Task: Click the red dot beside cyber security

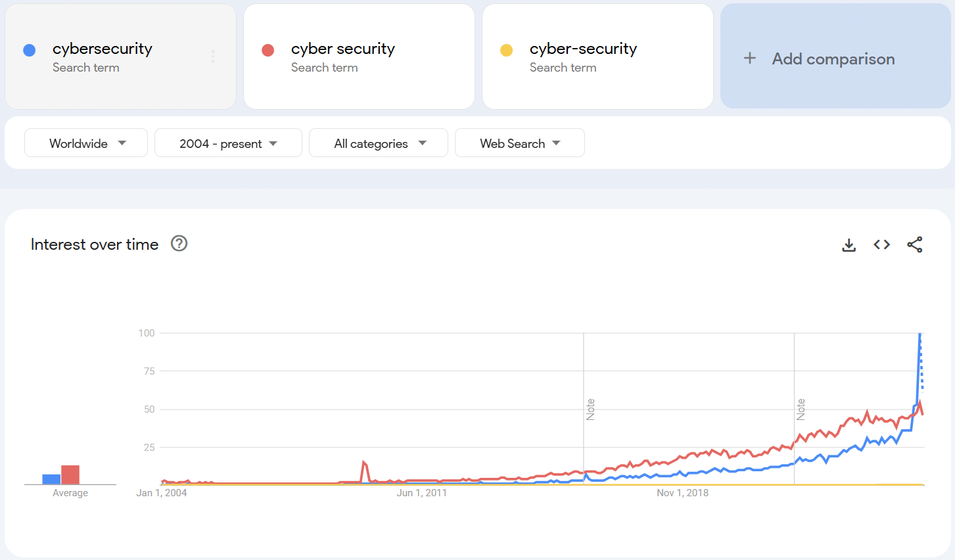Action: [x=268, y=49]
